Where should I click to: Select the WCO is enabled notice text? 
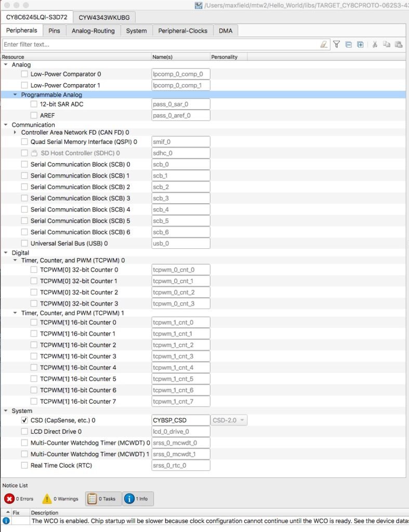(x=220, y=521)
